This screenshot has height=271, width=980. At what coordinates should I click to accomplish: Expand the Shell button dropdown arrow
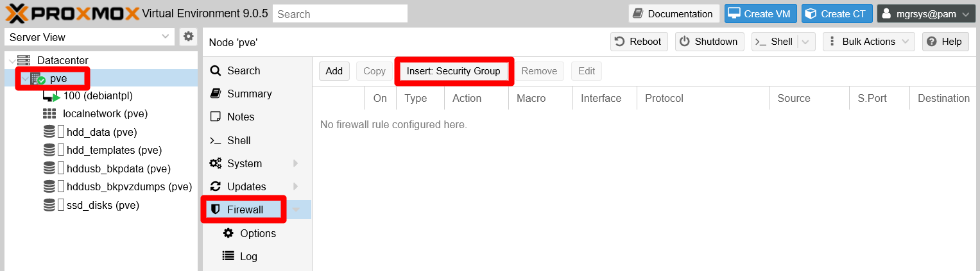805,42
